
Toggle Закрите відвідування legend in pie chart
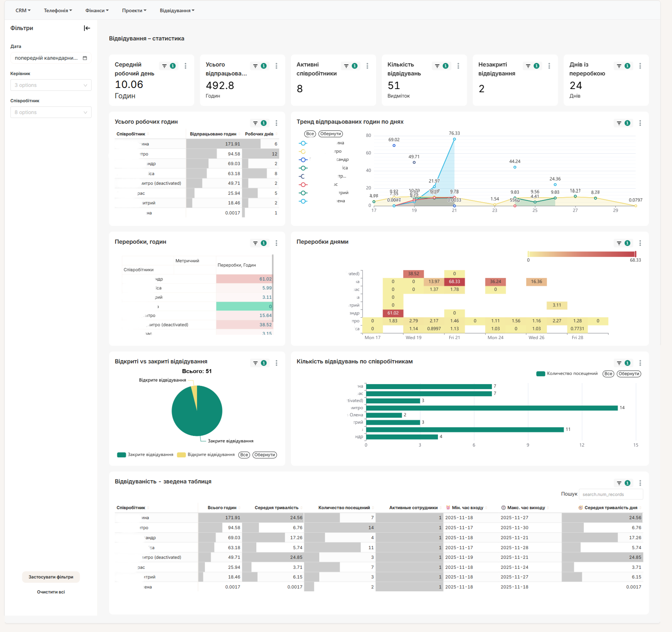(x=145, y=455)
